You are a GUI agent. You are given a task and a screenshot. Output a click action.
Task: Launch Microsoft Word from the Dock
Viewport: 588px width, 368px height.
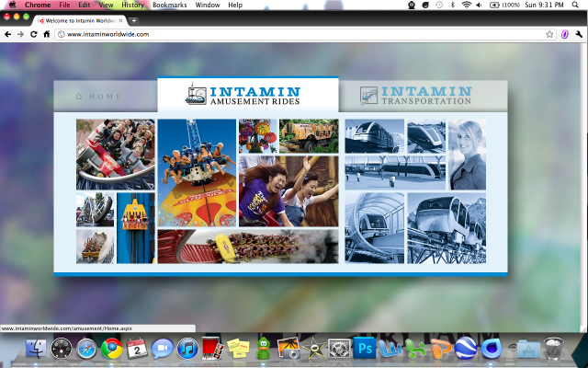pos(390,348)
